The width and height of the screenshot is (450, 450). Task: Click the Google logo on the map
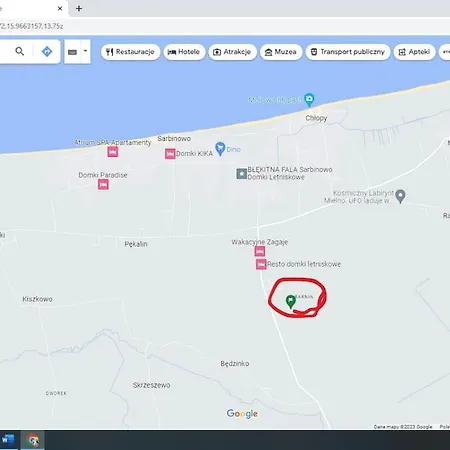click(x=242, y=414)
